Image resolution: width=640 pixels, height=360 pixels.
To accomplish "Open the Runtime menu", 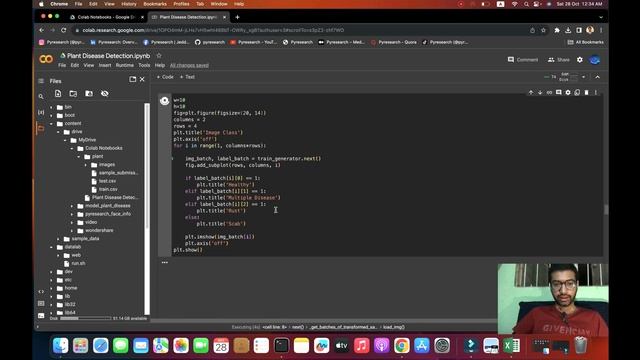I will click(x=124, y=65).
